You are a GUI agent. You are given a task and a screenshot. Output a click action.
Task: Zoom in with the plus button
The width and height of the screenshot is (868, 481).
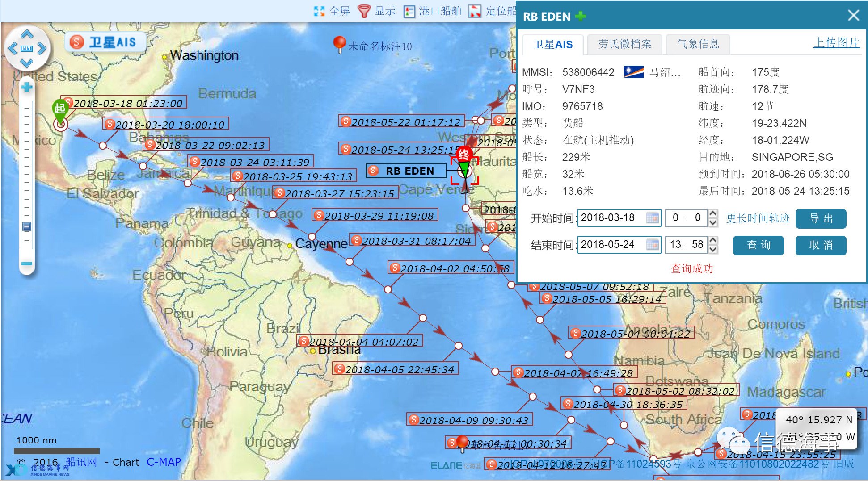pyautogui.click(x=27, y=87)
